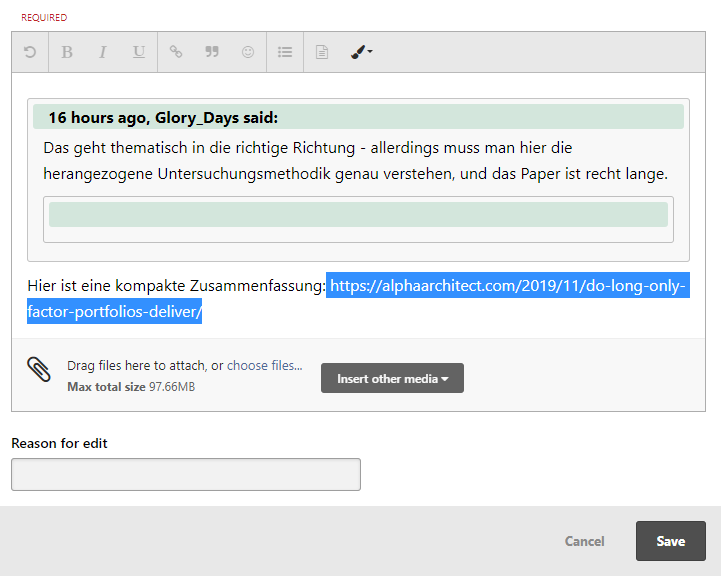The height and width of the screenshot is (580, 721).
Task: Click the choose files link
Action: click(x=264, y=366)
